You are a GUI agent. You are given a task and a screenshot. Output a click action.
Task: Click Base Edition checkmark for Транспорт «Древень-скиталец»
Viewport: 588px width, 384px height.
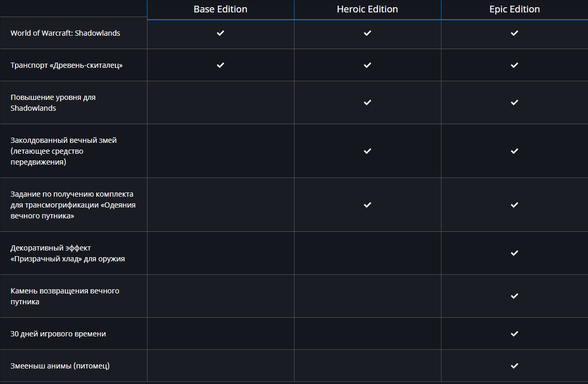(x=220, y=65)
